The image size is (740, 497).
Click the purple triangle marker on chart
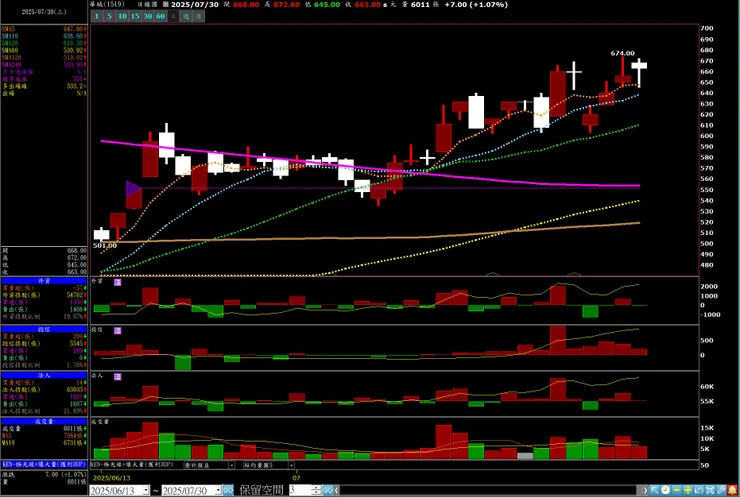(133, 188)
